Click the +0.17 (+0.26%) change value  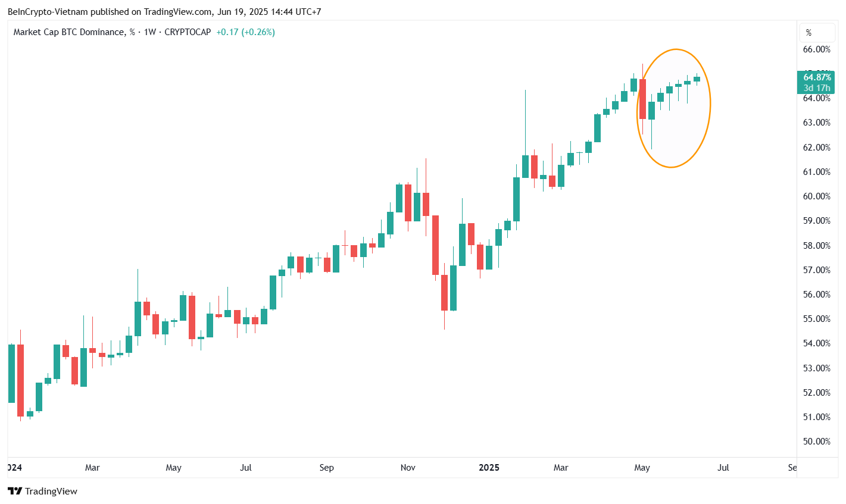tap(245, 32)
